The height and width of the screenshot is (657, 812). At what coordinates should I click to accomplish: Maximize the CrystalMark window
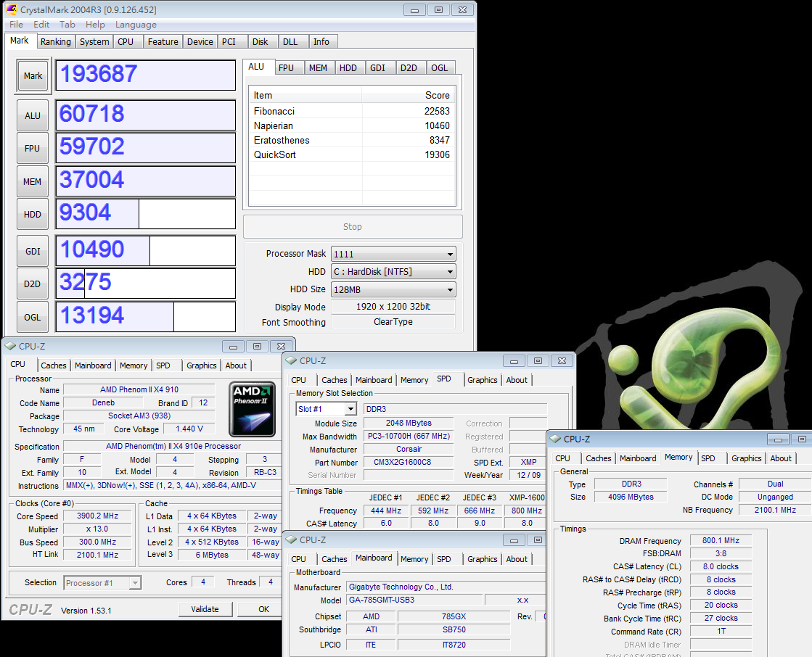[x=438, y=10]
